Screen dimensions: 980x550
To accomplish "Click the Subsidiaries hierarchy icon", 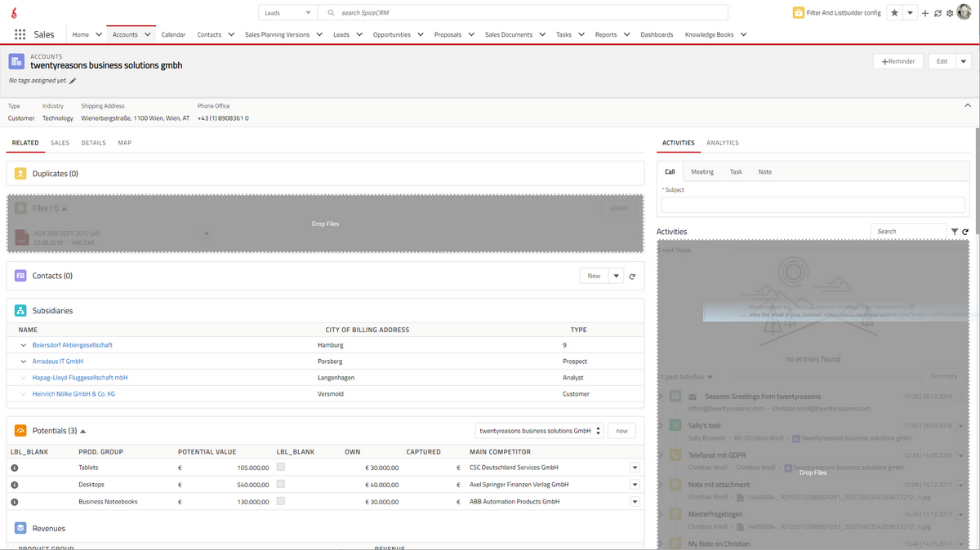I will point(20,311).
